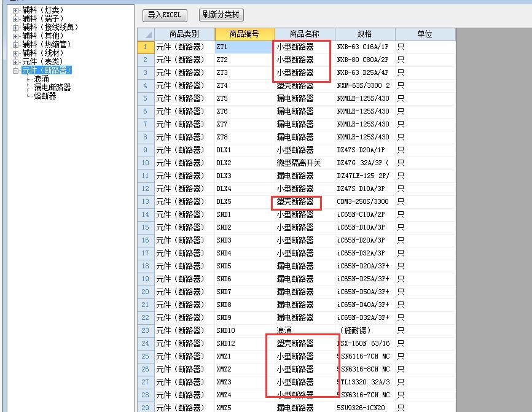Click the 塑壳断路器 name cell in row 13
This screenshot has width=532, height=412.
click(x=305, y=201)
